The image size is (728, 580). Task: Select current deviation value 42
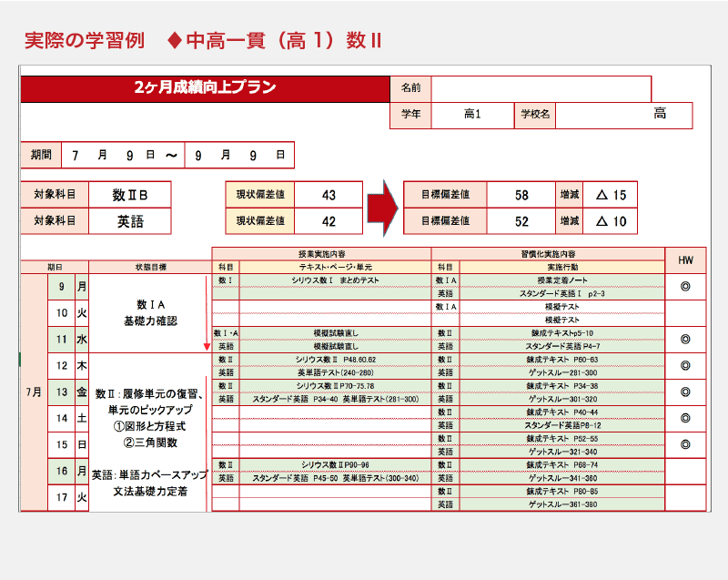[329, 221]
